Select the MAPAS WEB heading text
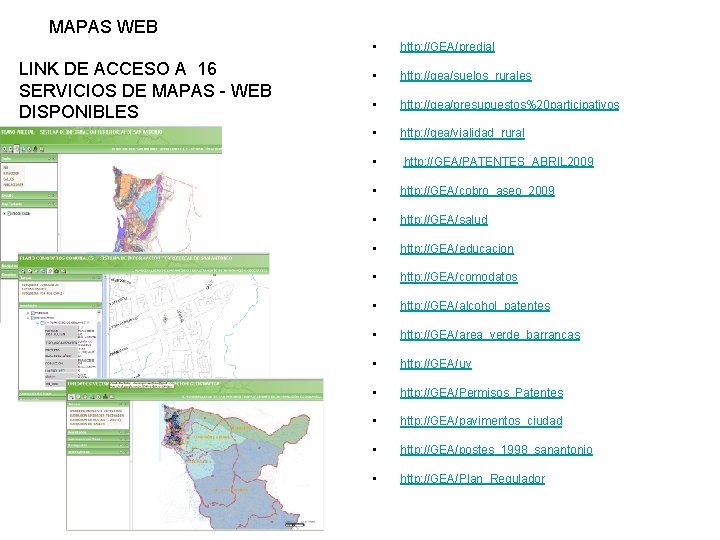Viewport: 720px width, 540px height. pos(103,27)
